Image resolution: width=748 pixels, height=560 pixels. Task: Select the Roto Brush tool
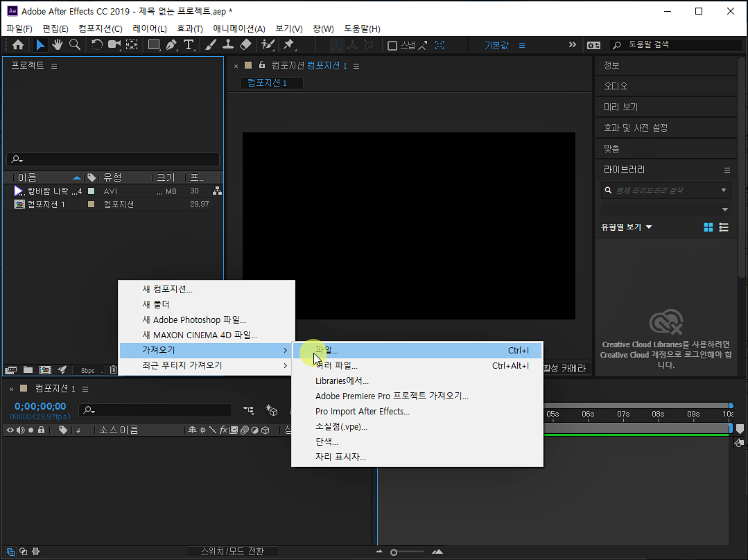point(268,45)
